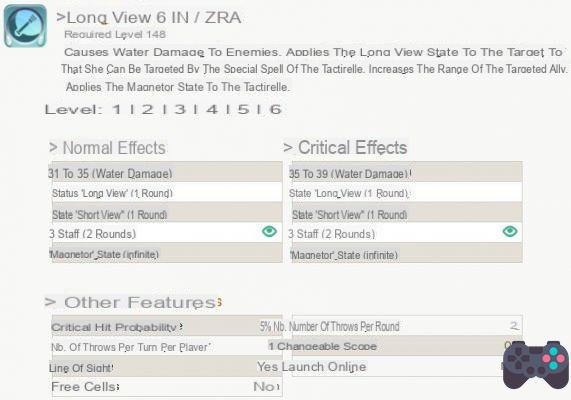Click the 35 To 39 Water Damage critical row
The width and height of the screenshot is (571, 400).
(x=407, y=172)
